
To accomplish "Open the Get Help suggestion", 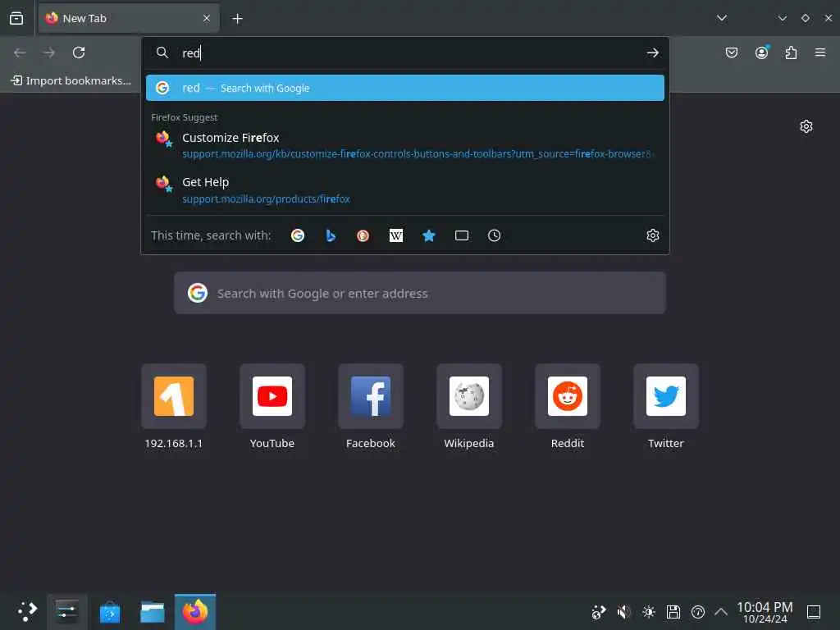I will (x=405, y=190).
